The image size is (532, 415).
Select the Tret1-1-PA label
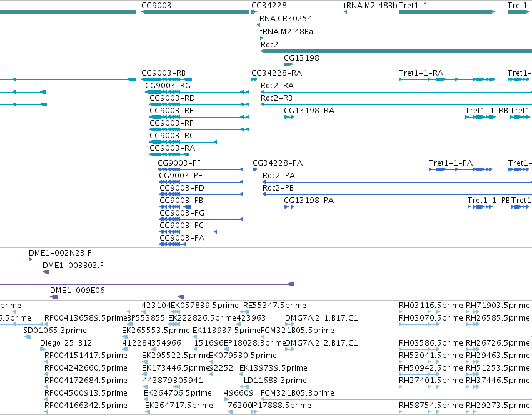click(x=451, y=163)
